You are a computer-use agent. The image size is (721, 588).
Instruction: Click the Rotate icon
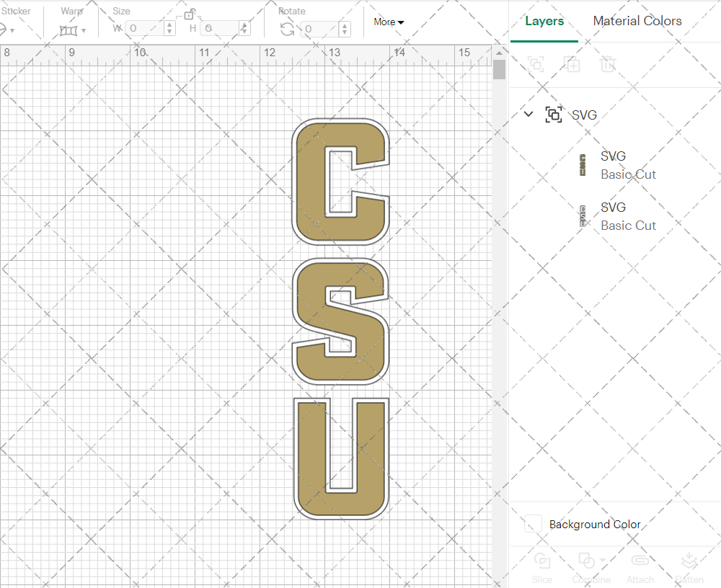(x=288, y=30)
